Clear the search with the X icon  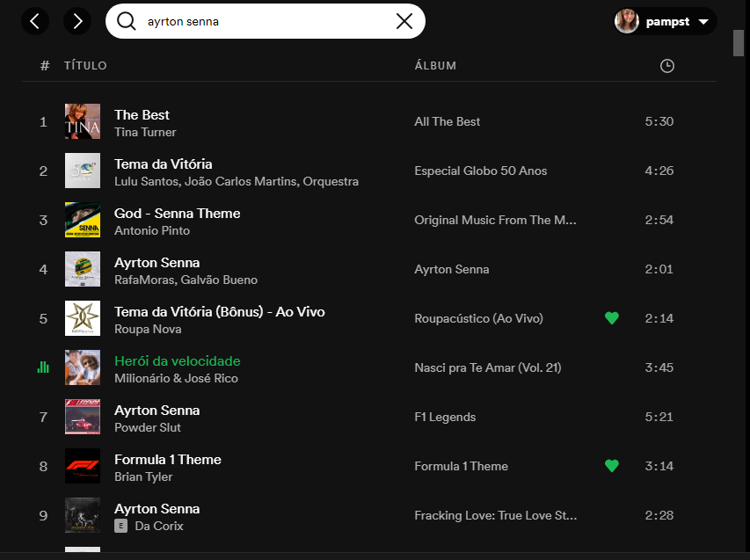pyautogui.click(x=404, y=21)
